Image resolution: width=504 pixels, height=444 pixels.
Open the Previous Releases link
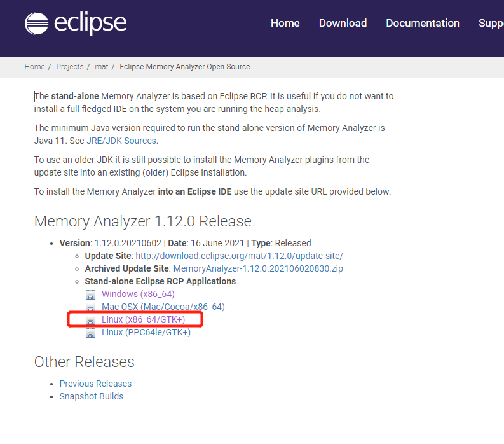click(x=95, y=384)
